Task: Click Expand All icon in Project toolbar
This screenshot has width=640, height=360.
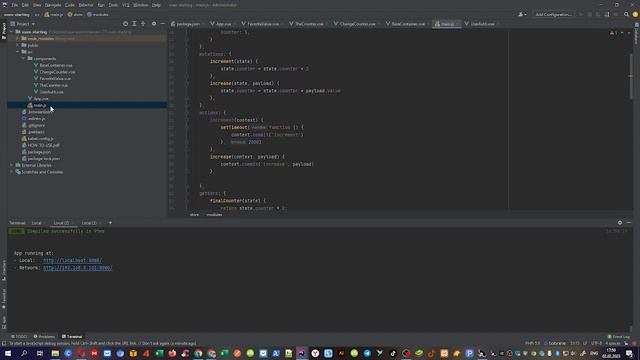Action: 134,24
